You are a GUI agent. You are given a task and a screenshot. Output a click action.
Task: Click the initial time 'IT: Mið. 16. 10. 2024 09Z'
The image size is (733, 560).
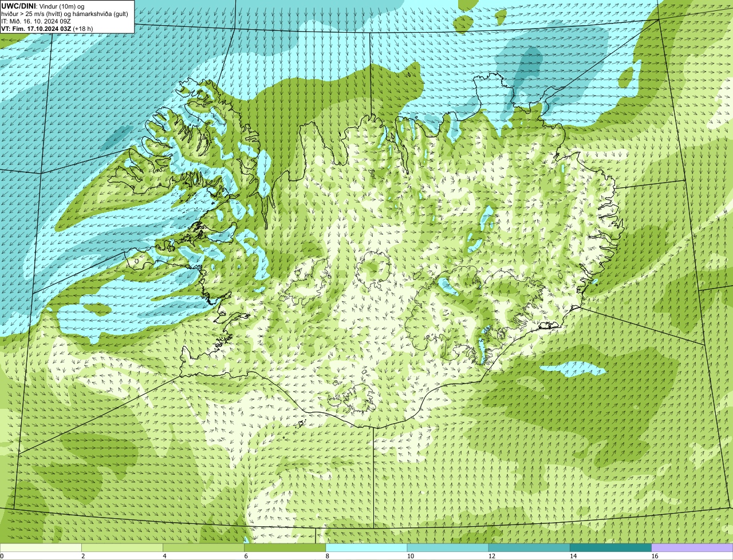point(36,21)
